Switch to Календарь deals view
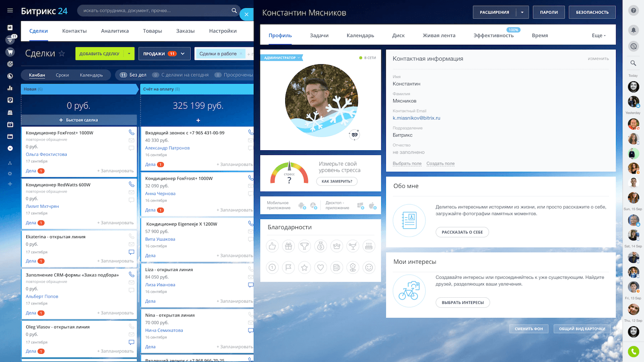This screenshot has width=644, height=362. click(x=92, y=75)
